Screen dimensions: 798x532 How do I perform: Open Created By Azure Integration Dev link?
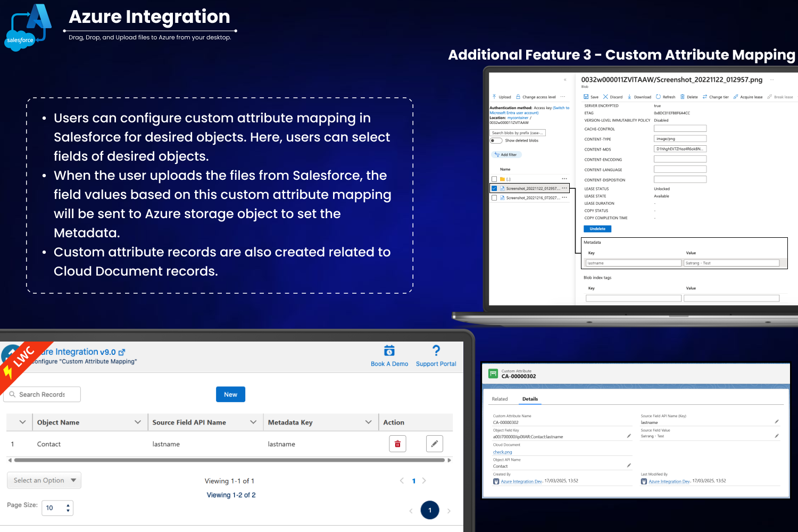tap(521, 481)
